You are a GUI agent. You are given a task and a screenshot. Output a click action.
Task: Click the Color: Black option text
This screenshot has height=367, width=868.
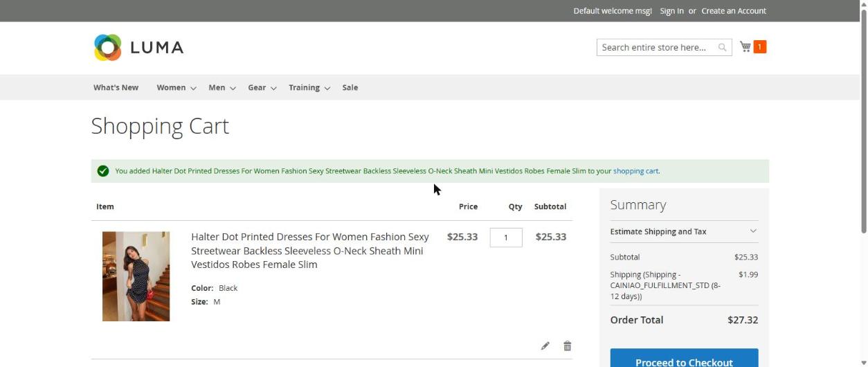point(215,288)
